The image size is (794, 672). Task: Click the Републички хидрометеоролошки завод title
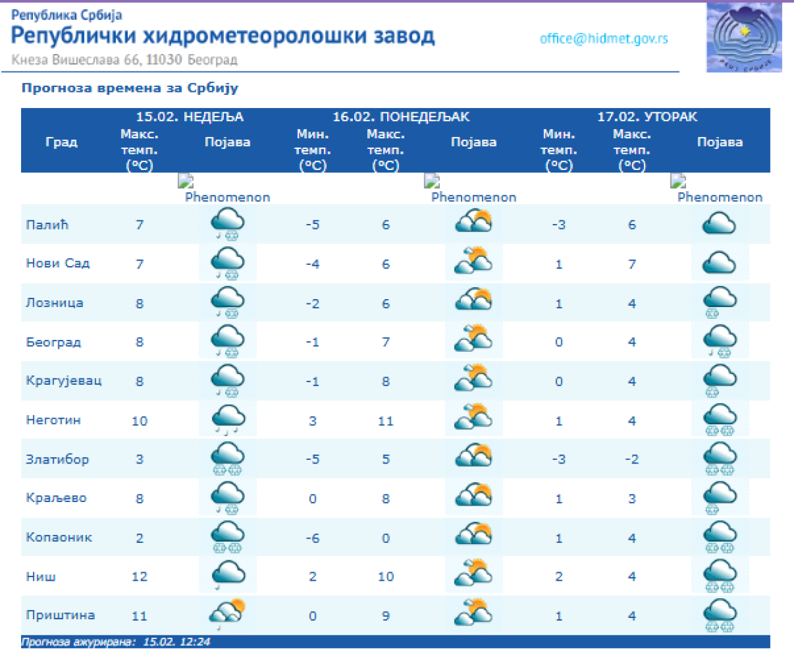click(223, 36)
